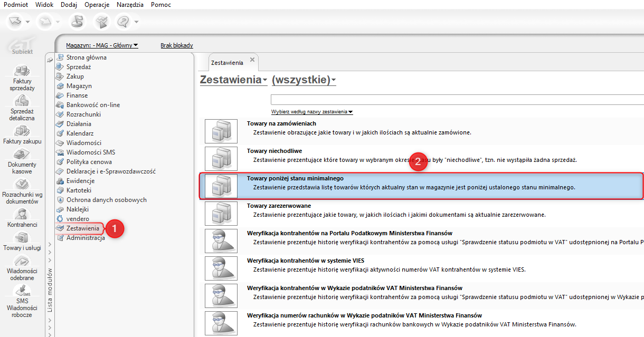644x337 pixels.
Task: Switch to the Zestawienia tab
Action: tap(228, 62)
